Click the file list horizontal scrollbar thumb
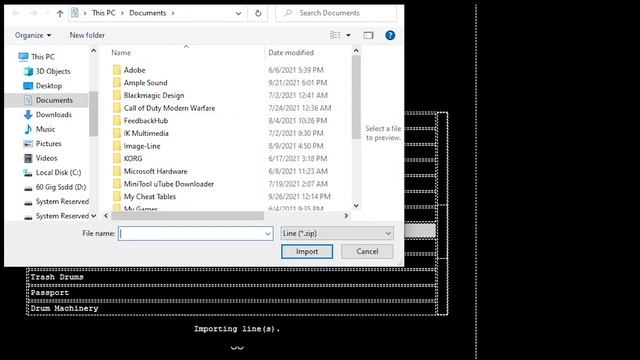Image resolution: width=640 pixels, height=360 pixels. click(188, 216)
